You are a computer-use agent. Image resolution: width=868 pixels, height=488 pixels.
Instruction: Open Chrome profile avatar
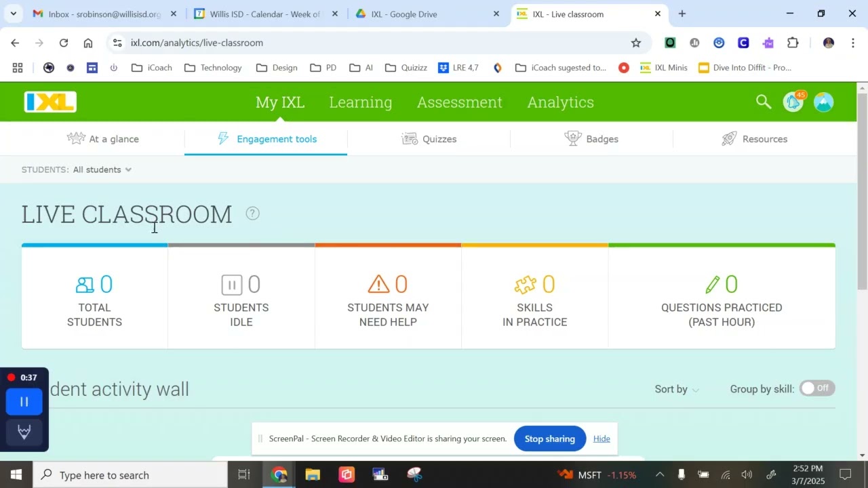(828, 43)
